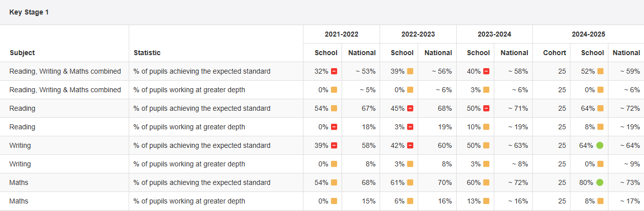
Task: Click orange square beside Maths 61% in 2022-2023
Action: 410,183
